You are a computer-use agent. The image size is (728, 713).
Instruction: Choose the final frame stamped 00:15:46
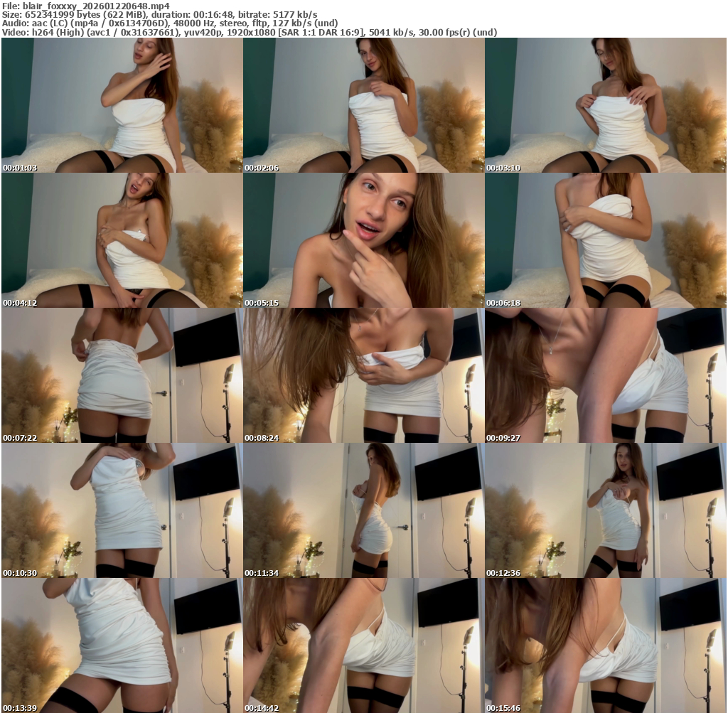[606, 645]
